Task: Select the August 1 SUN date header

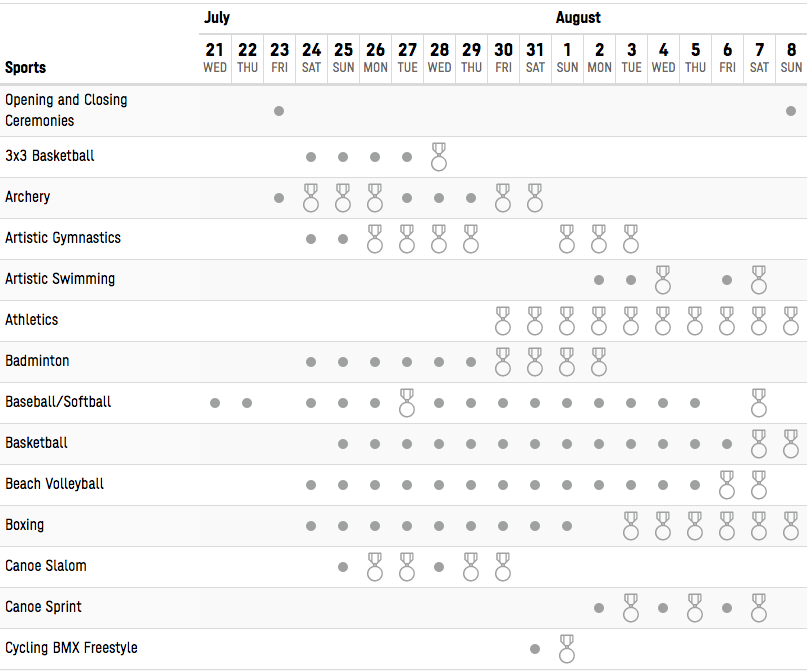Action: point(567,58)
